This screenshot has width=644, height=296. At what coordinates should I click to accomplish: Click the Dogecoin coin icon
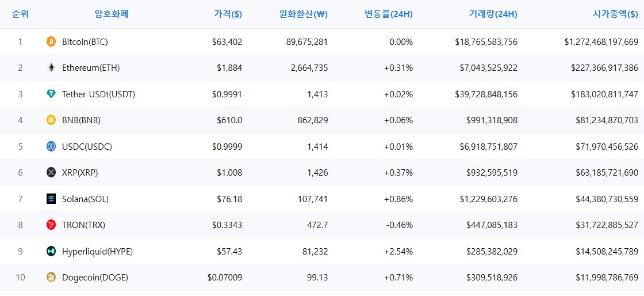pos(51,278)
